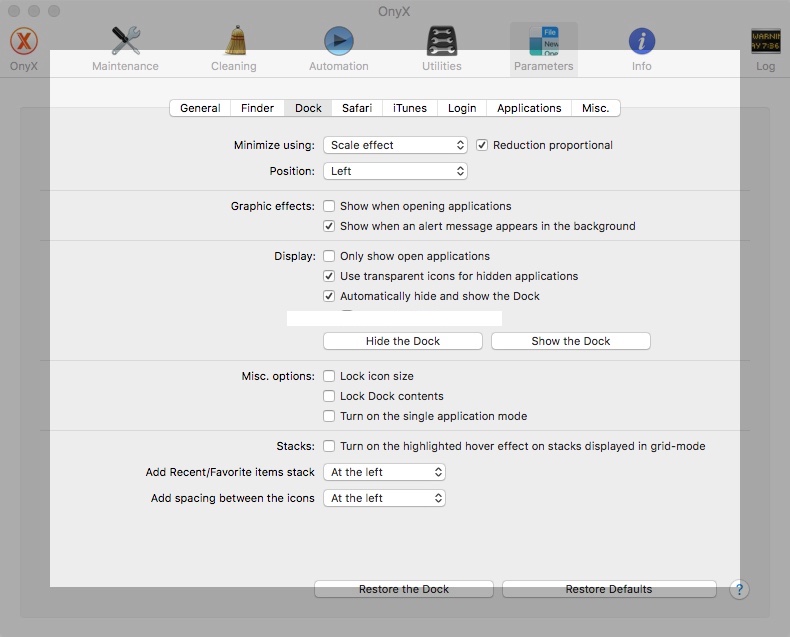
Task: Check Lock Dock contents
Action: point(329,396)
